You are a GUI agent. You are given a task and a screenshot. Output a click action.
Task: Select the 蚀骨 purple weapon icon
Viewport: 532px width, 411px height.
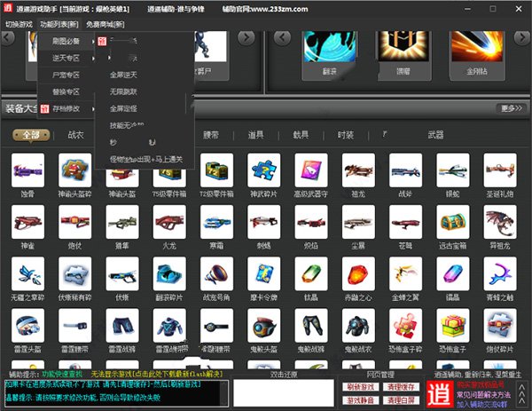pyautogui.click(x=27, y=170)
